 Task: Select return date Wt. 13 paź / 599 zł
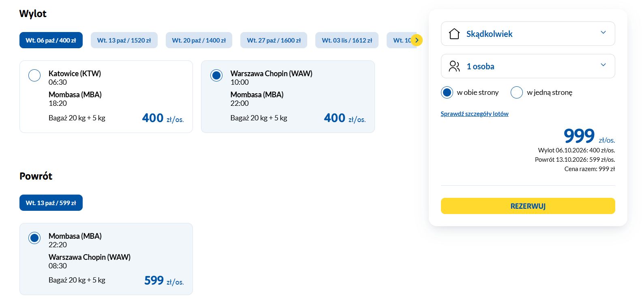[51, 203]
